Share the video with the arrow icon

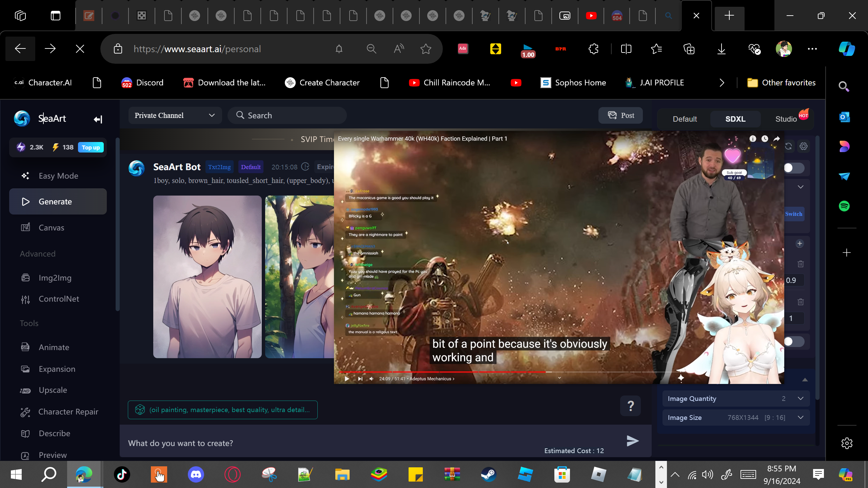point(776,139)
